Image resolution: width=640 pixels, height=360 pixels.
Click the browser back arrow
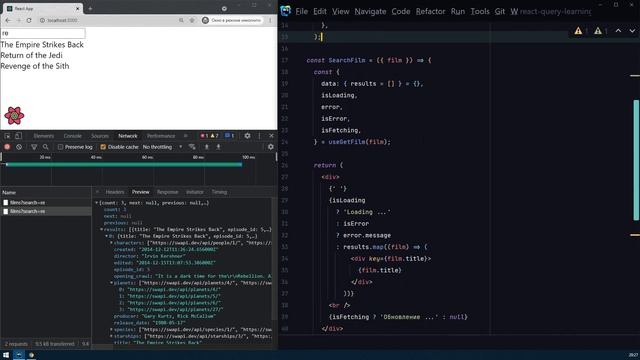8,20
